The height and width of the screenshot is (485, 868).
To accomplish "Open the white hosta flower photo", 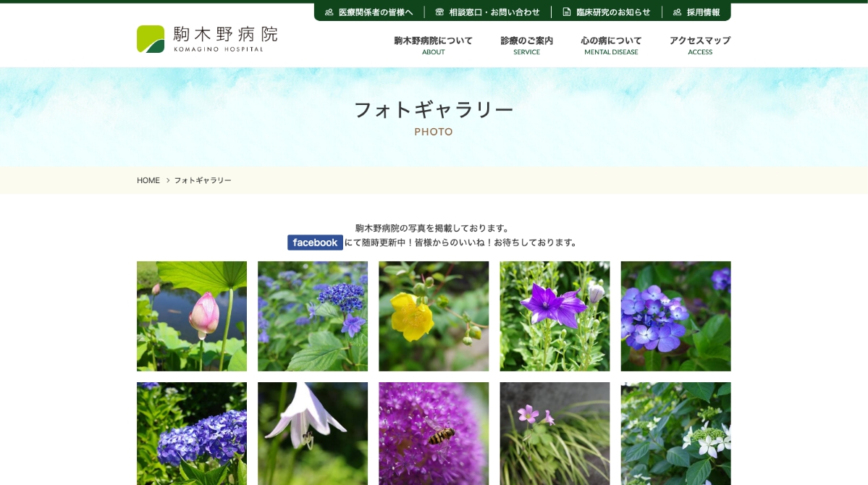I will tap(313, 433).
